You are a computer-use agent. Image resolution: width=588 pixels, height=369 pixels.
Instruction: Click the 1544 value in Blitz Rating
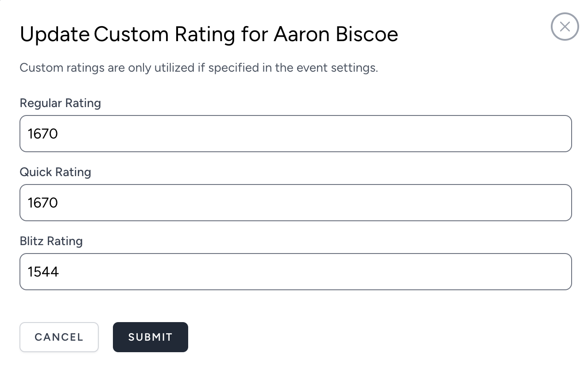tap(43, 272)
